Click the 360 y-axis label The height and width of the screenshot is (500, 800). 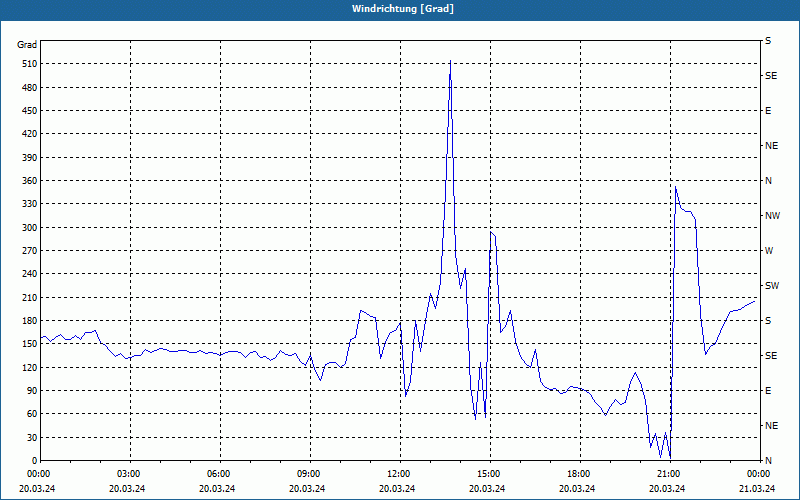31,181
